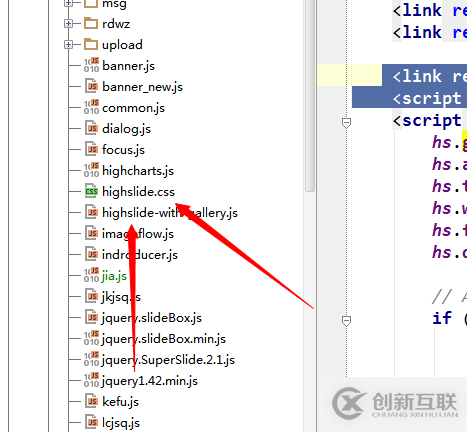Click the selected script tag line in editor
This screenshot has height=432, width=467.
409,98
